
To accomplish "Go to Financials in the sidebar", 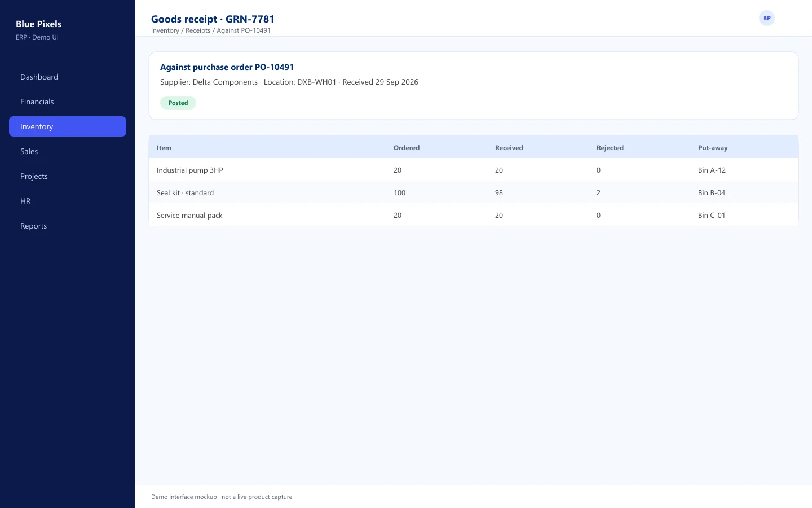I will (x=68, y=102).
